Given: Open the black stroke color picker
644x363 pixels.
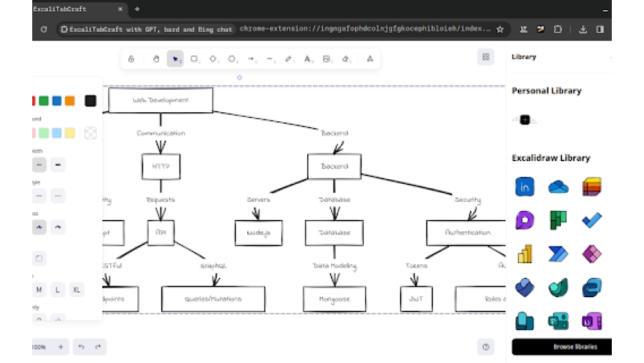Looking at the screenshot, I should click(x=90, y=101).
